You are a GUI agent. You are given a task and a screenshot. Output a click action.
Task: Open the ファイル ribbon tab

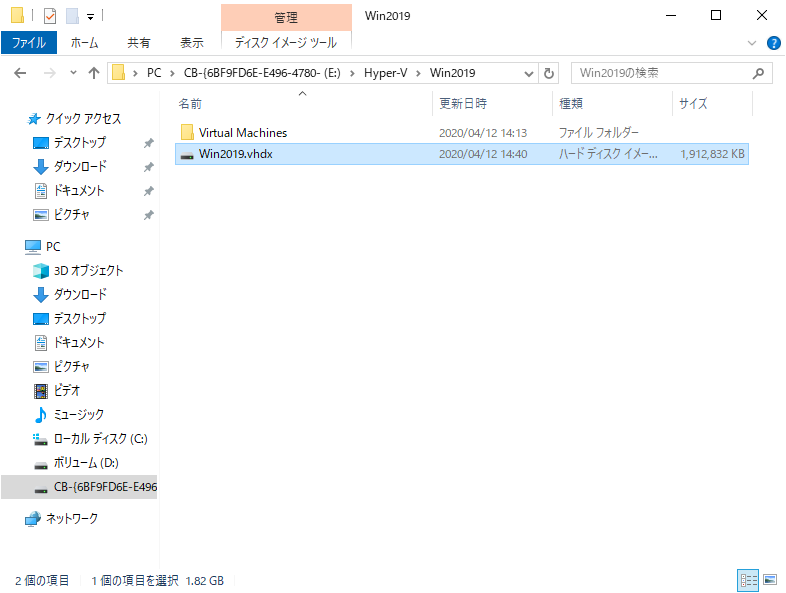(x=29, y=43)
